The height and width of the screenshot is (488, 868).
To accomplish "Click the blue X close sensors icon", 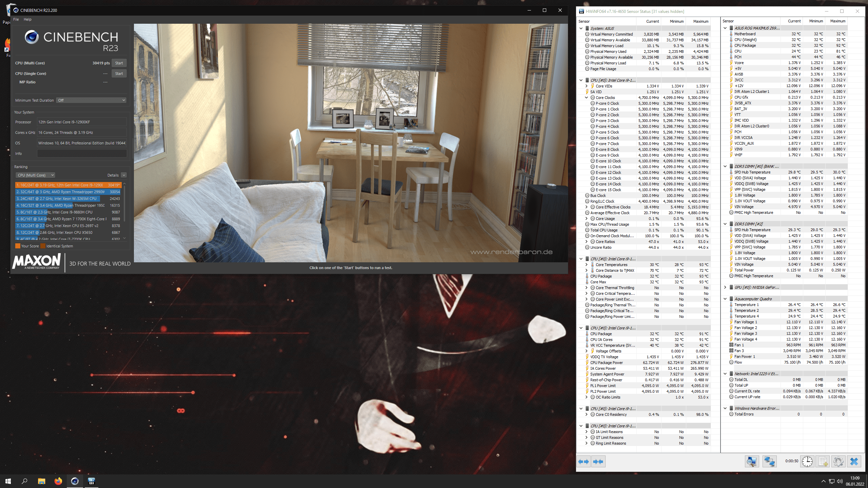I will pyautogui.click(x=854, y=462).
